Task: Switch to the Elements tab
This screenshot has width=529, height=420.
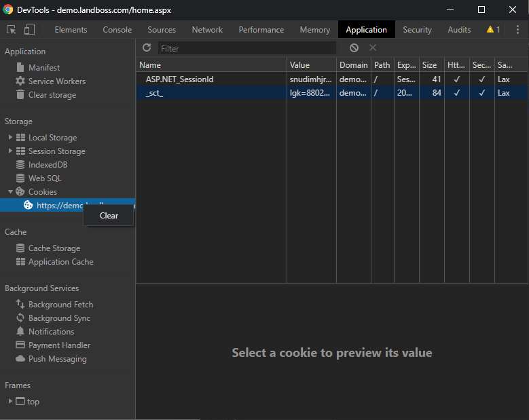Action: point(71,30)
